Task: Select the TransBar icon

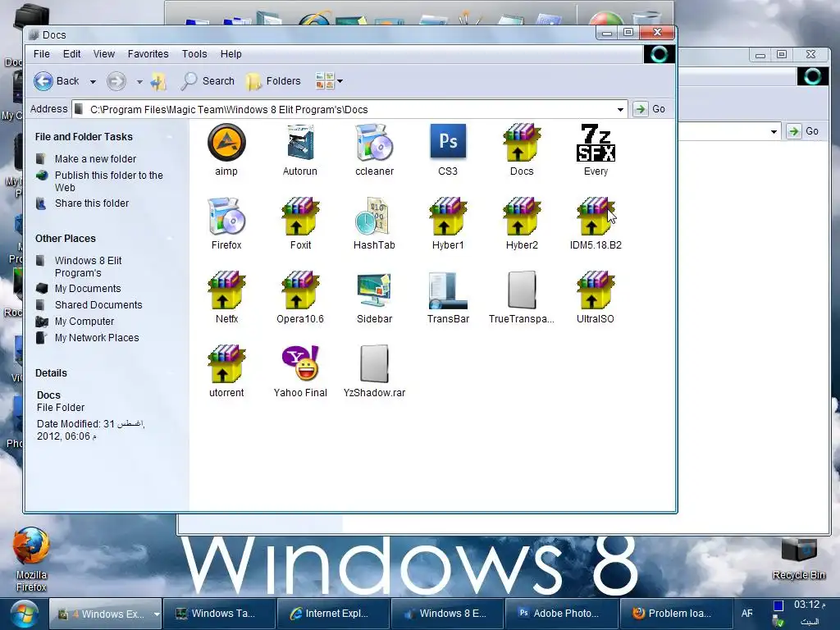Action: click(x=448, y=290)
